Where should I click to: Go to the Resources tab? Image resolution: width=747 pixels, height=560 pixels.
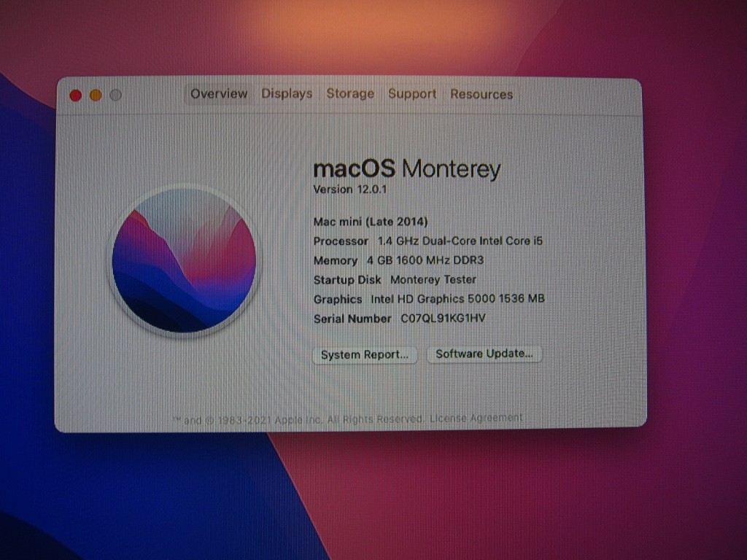click(481, 94)
